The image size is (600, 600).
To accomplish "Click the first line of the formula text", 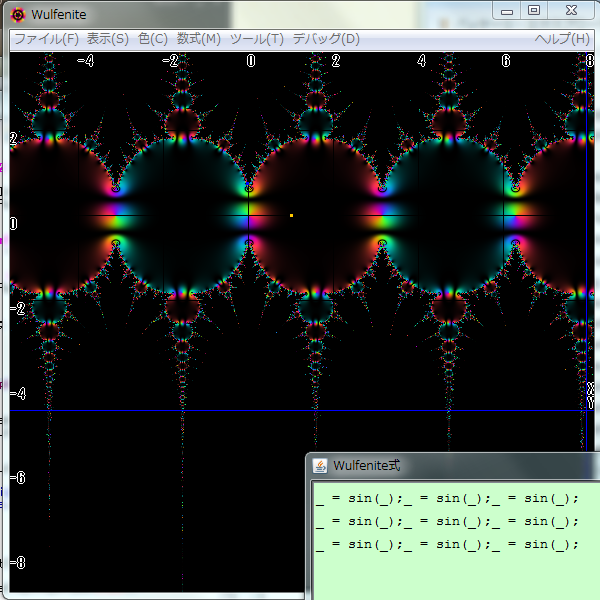I will click(x=446, y=498).
